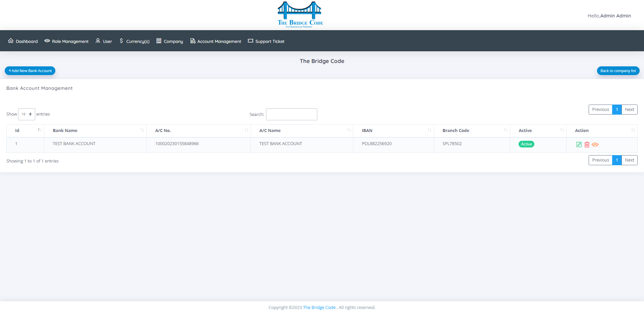Click the User person icon in navbar
The height and width of the screenshot is (314, 644).
click(x=98, y=41)
